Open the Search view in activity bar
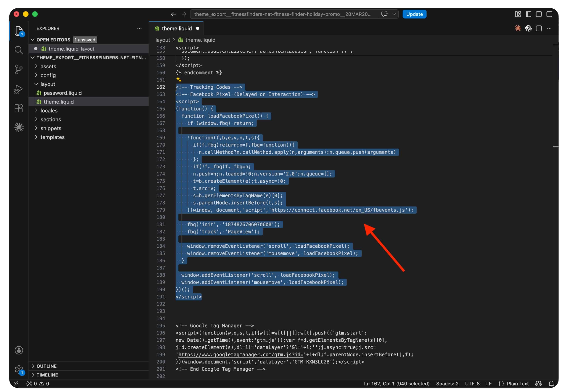565x392 pixels. (19, 50)
